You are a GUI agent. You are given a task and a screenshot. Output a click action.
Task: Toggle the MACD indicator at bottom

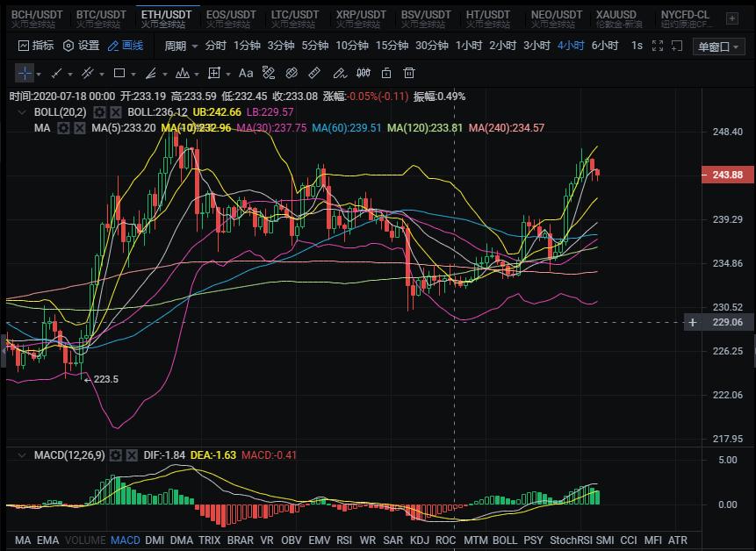(x=126, y=540)
